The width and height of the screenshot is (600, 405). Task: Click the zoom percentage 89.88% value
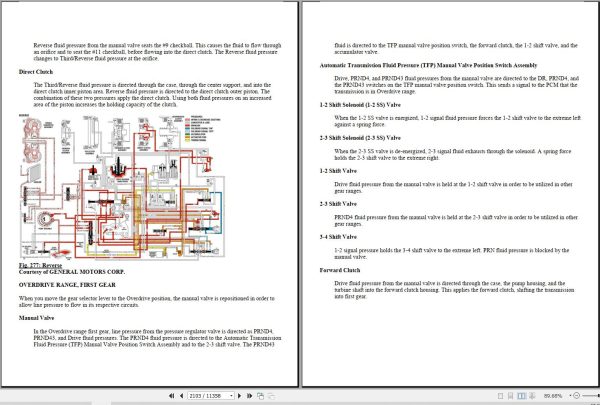(x=553, y=396)
